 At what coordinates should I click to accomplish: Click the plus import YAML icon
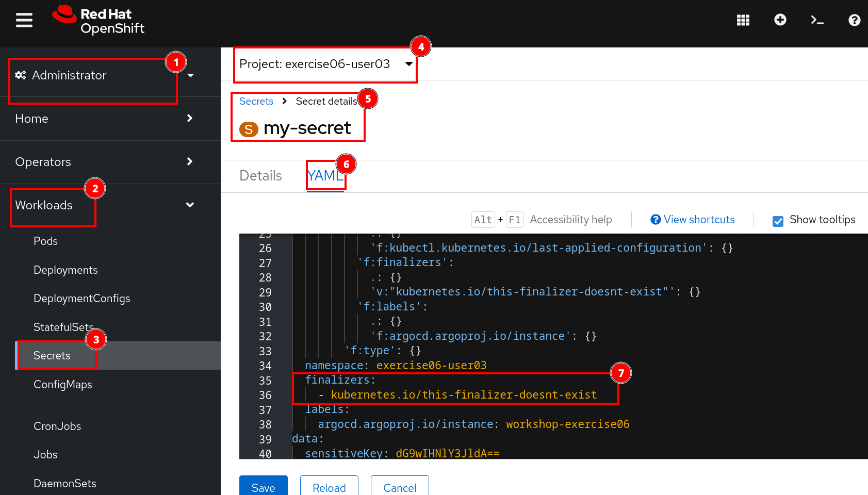pyautogui.click(x=780, y=20)
